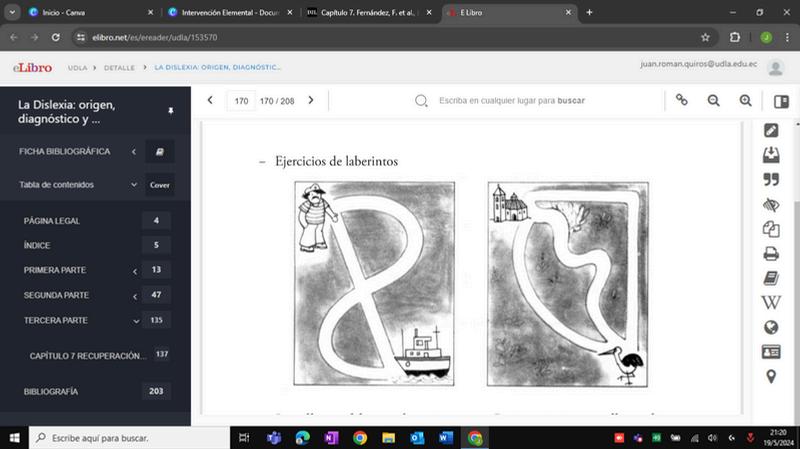Click the location pin icon in right toolbar
Image resolution: width=800 pixels, height=449 pixels.
[x=771, y=377]
